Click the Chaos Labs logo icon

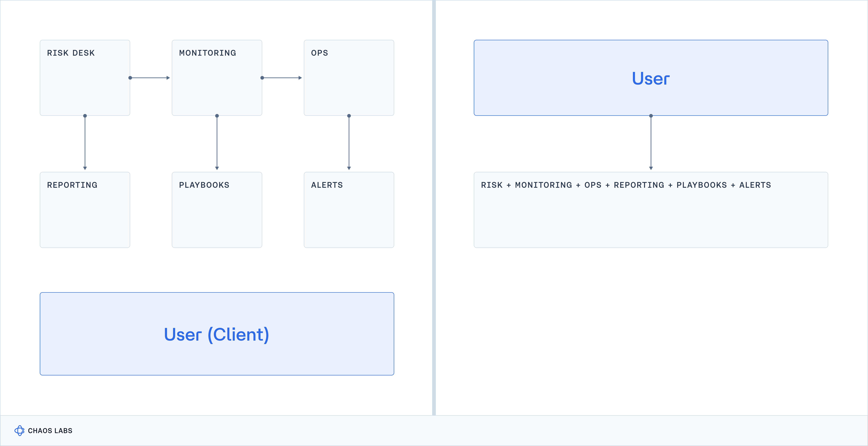[19, 430]
